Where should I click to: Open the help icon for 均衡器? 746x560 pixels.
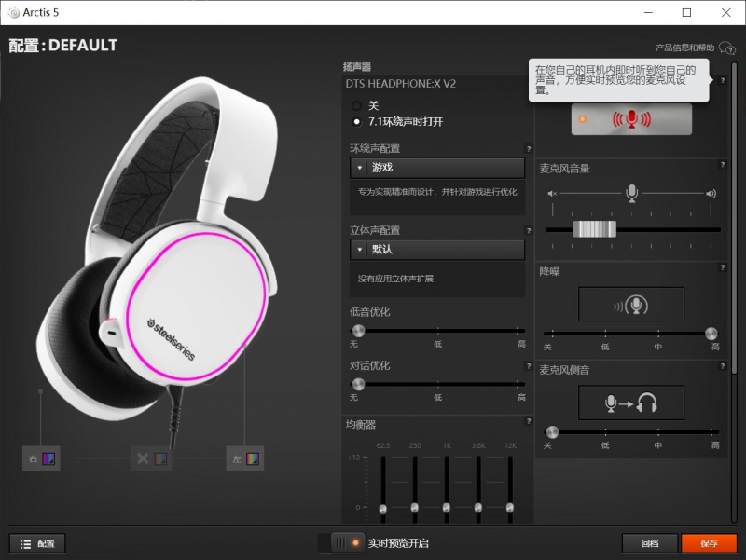click(x=529, y=421)
